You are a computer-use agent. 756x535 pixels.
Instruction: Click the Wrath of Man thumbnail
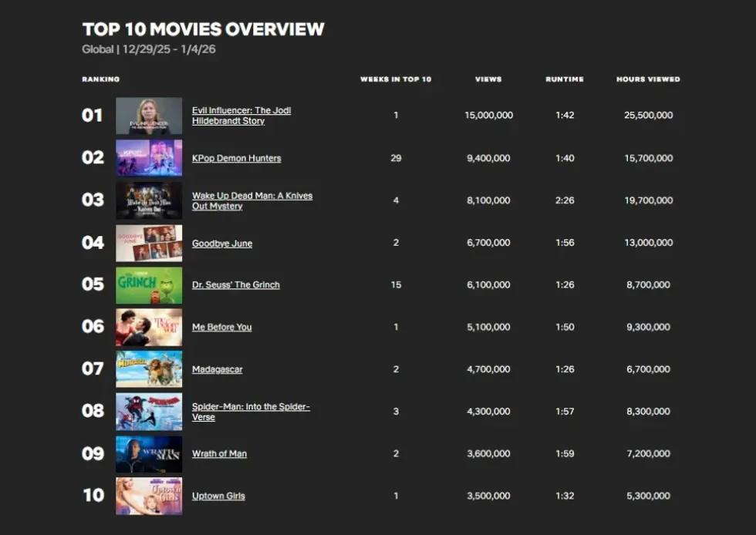(x=149, y=454)
